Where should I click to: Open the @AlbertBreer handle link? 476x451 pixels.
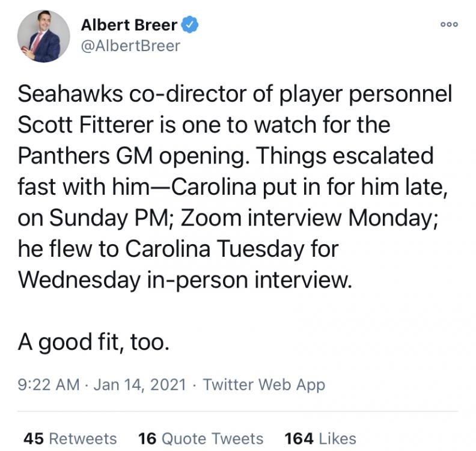pyautogui.click(x=130, y=46)
